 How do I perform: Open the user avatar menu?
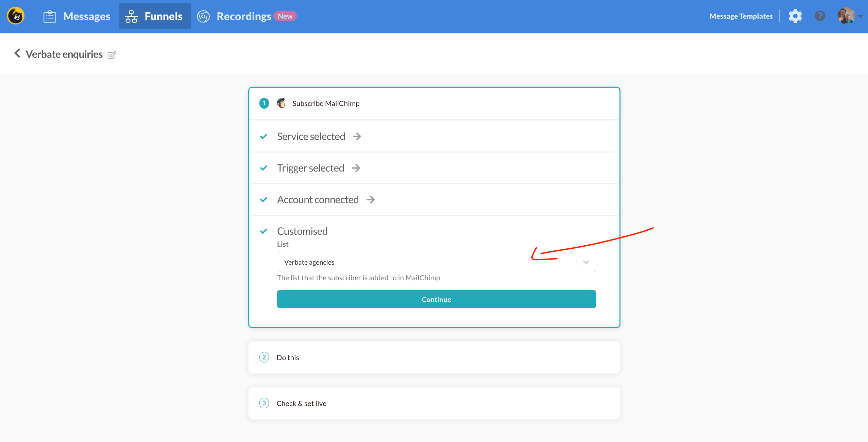coord(846,16)
